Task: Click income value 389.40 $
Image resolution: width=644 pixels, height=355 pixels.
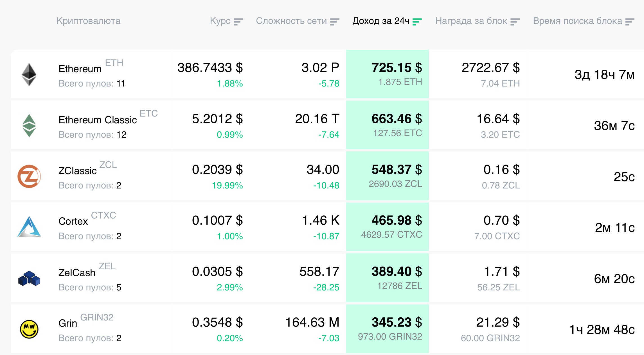Action: [x=397, y=272]
